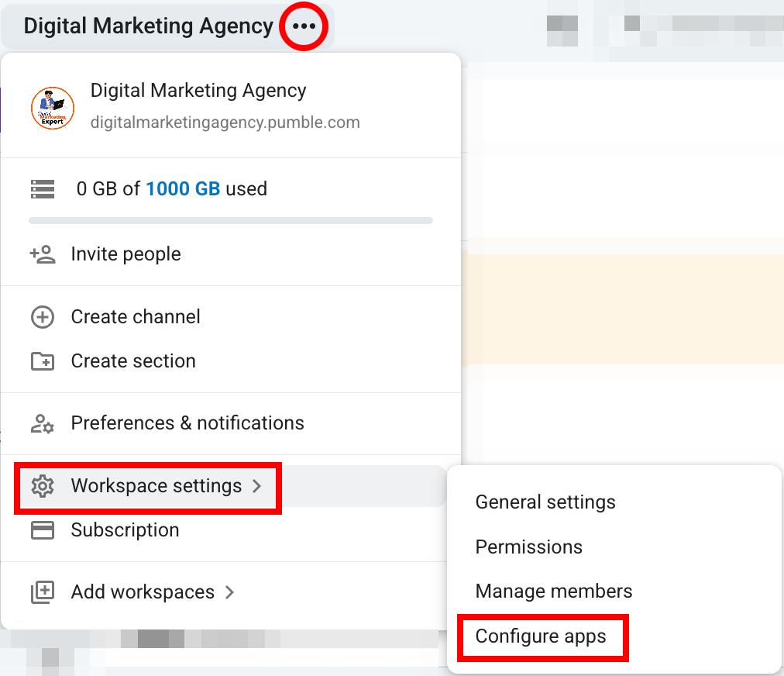The image size is (784, 676).
Task: Click the Add workspaces icon
Action: [43, 591]
